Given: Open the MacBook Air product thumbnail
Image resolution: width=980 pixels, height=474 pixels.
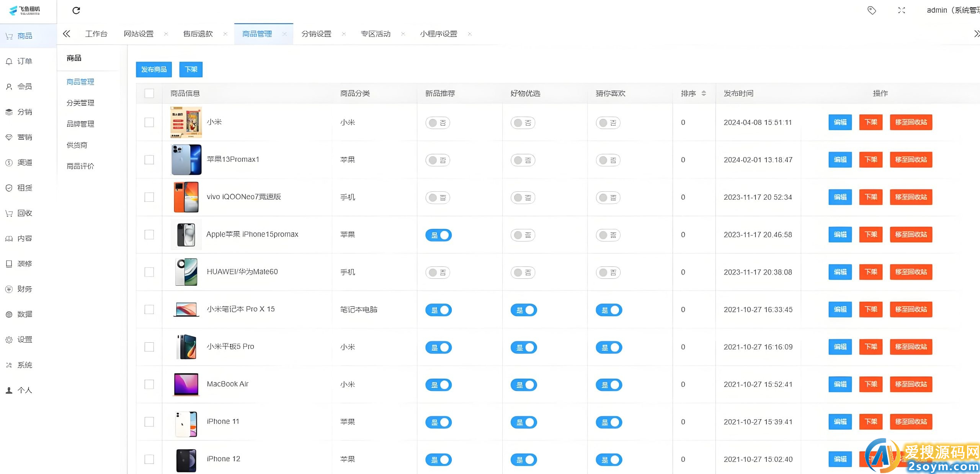Looking at the screenshot, I should (186, 384).
